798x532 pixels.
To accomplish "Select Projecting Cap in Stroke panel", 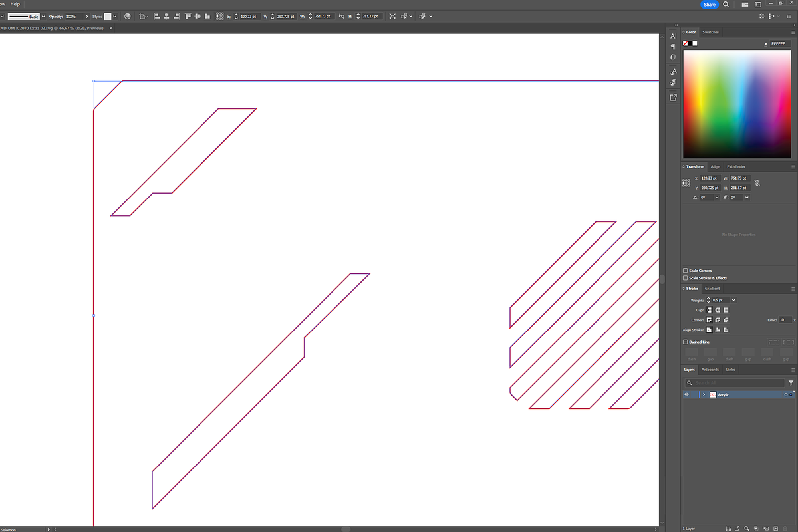I will point(726,310).
